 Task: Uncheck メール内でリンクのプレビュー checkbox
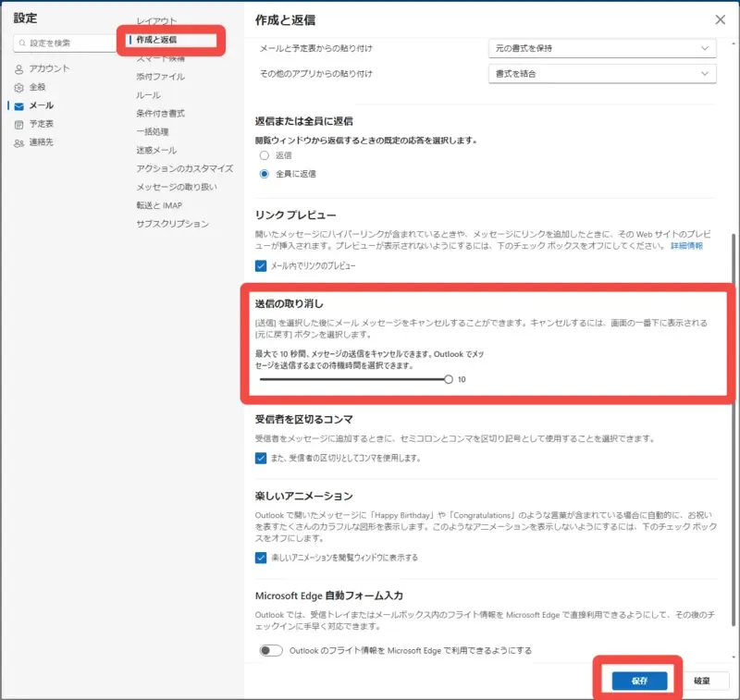point(261,265)
